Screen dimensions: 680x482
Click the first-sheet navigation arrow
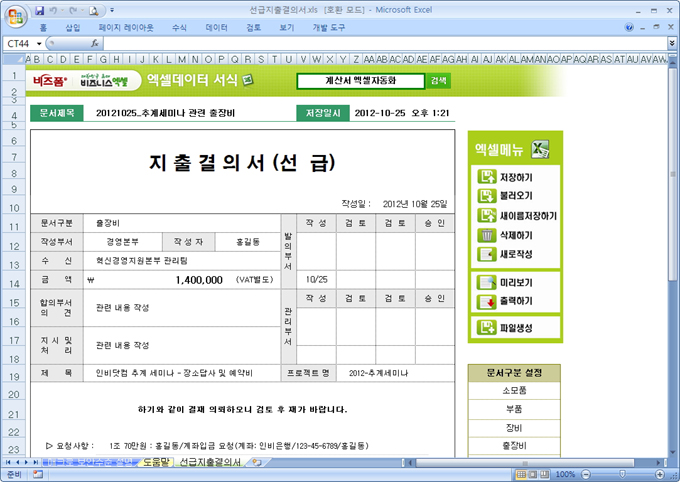point(8,462)
